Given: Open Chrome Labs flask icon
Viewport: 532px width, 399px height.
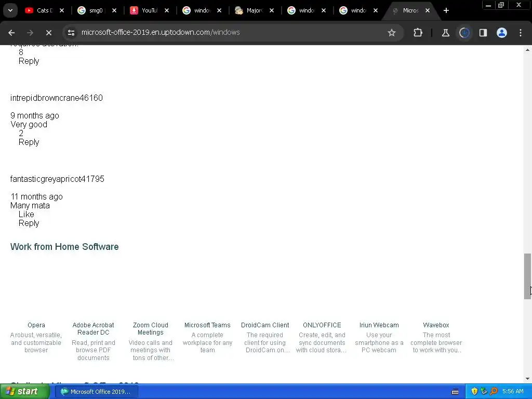Looking at the screenshot, I should 445,33.
